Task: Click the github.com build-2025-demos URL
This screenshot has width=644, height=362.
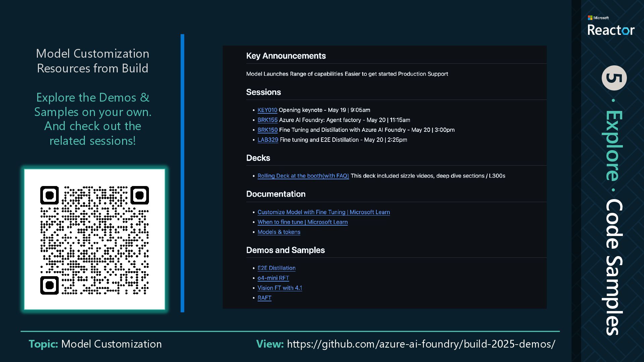Action: click(x=421, y=344)
